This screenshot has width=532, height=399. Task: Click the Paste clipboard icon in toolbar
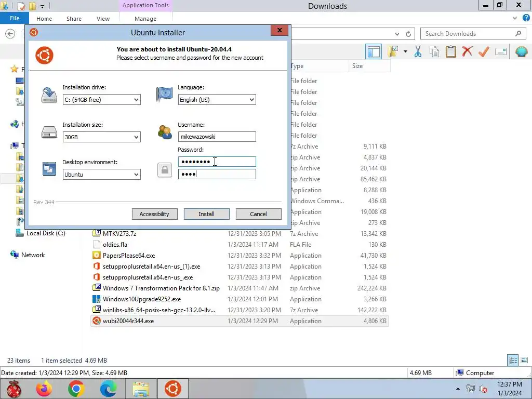pos(450,51)
